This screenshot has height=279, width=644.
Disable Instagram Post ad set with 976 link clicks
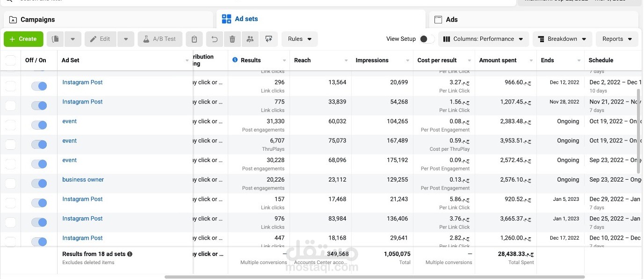[x=39, y=222]
